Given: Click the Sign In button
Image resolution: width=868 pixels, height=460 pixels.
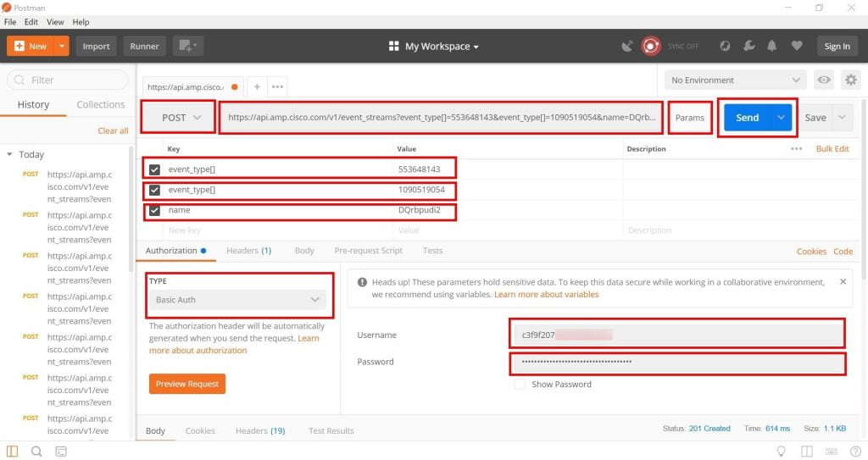Looking at the screenshot, I should (837, 46).
